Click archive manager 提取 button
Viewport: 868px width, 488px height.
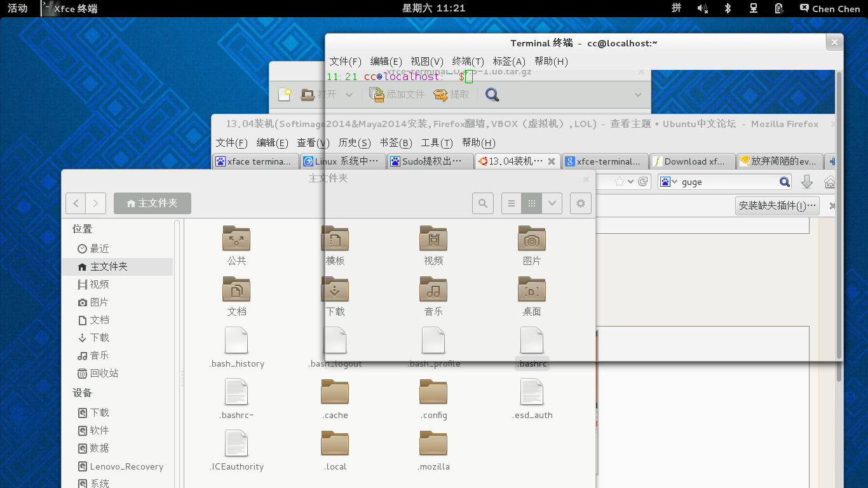[x=452, y=95]
